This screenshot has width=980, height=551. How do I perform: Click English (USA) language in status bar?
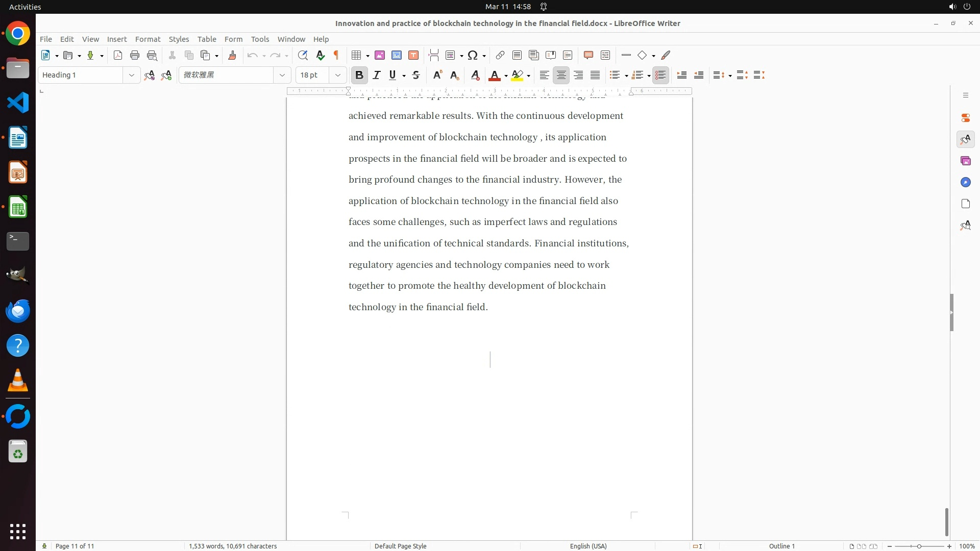click(x=588, y=546)
